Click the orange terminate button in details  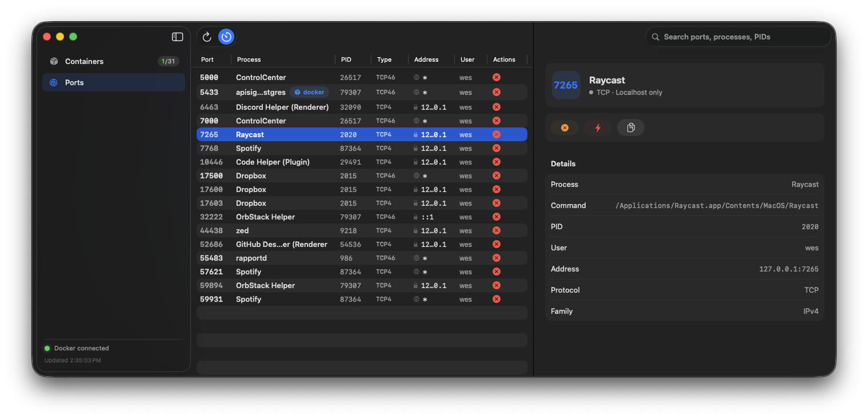click(x=565, y=127)
